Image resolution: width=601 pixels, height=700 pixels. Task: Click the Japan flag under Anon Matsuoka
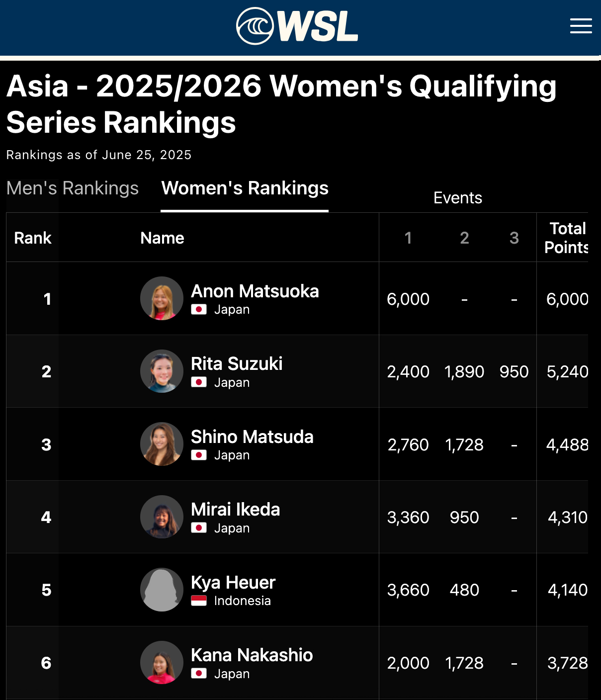point(199,310)
